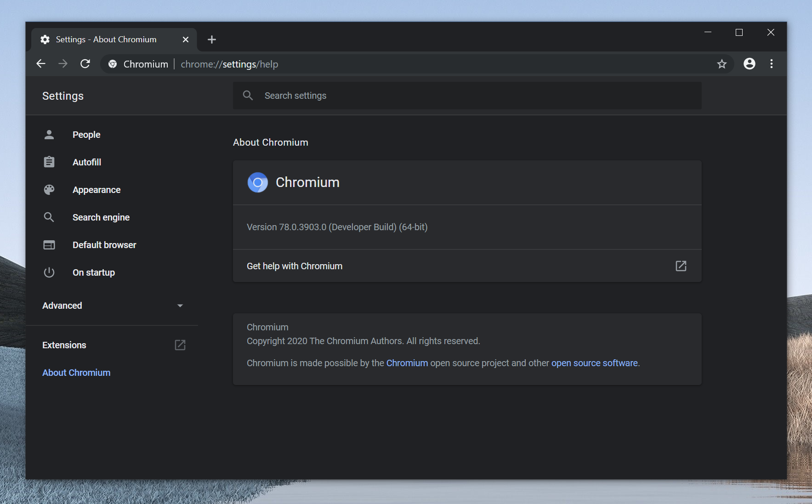
Task: Open the three-dot browser menu
Action: [771, 64]
